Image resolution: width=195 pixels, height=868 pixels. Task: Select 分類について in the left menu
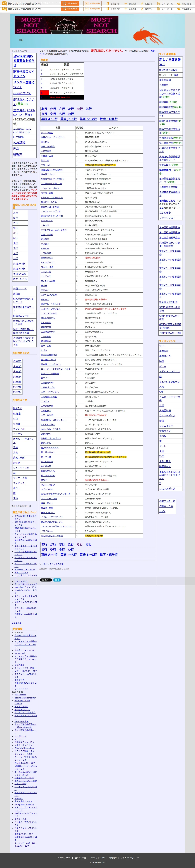20,288
